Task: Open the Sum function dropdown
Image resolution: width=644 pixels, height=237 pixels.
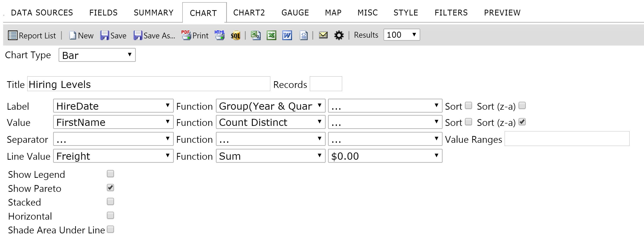Action: [271, 156]
